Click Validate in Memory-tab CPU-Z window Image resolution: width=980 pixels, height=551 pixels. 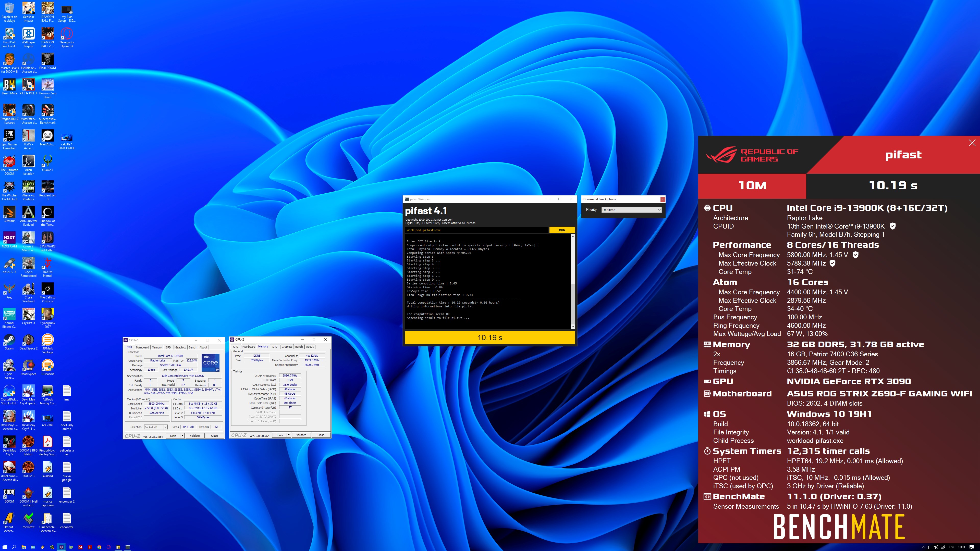coord(301,435)
